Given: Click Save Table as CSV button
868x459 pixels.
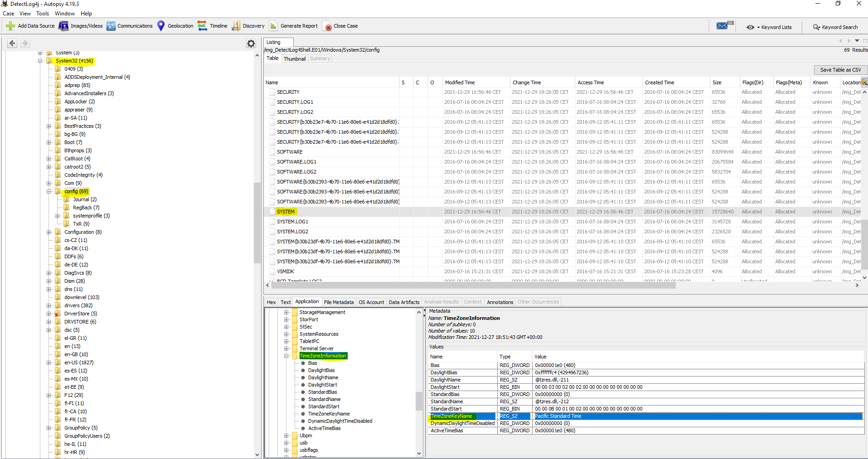Looking at the screenshot, I should point(840,70).
